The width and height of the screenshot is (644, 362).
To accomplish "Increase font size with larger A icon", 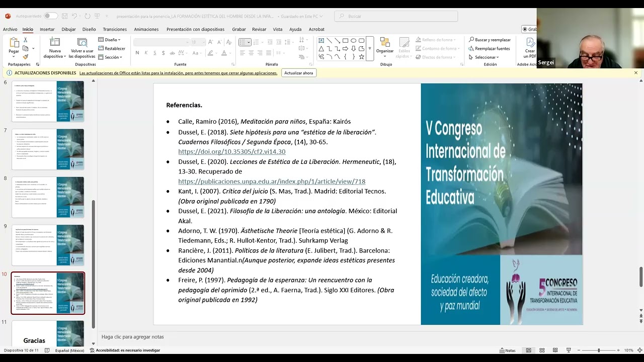I will (x=210, y=42).
